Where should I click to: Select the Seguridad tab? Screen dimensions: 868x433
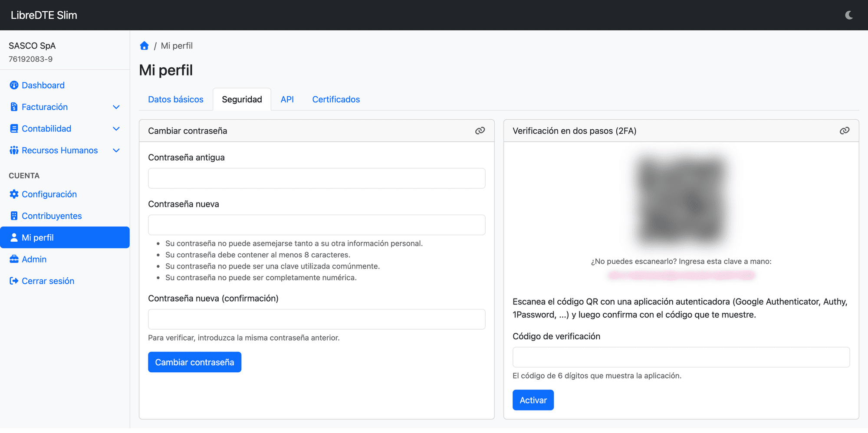[x=242, y=99]
